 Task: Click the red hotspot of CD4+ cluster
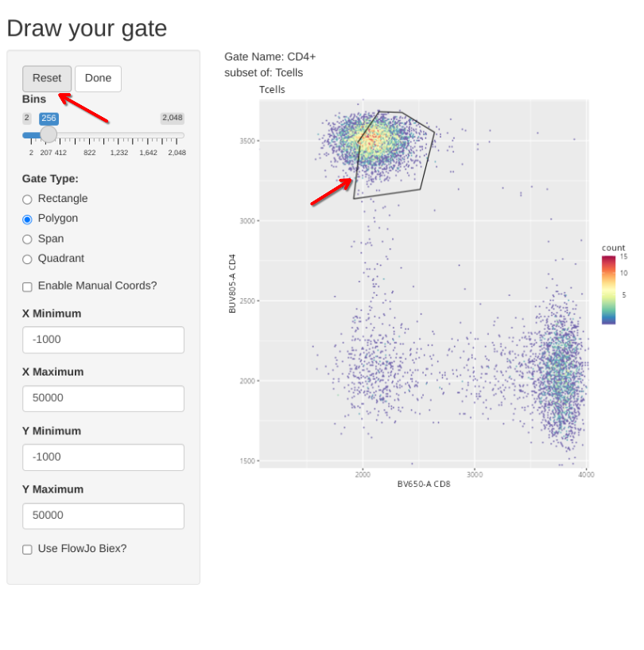[x=370, y=139]
